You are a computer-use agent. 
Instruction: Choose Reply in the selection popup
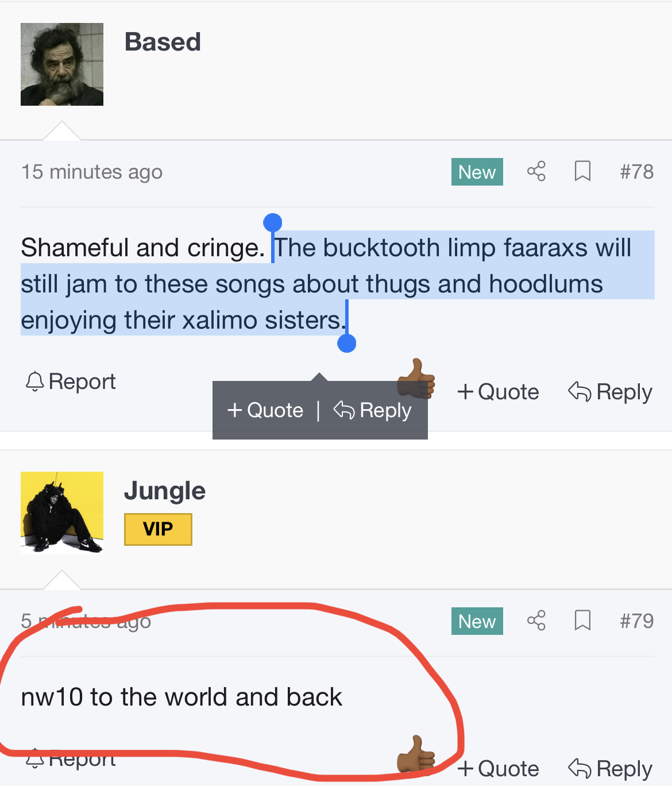click(372, 410)
